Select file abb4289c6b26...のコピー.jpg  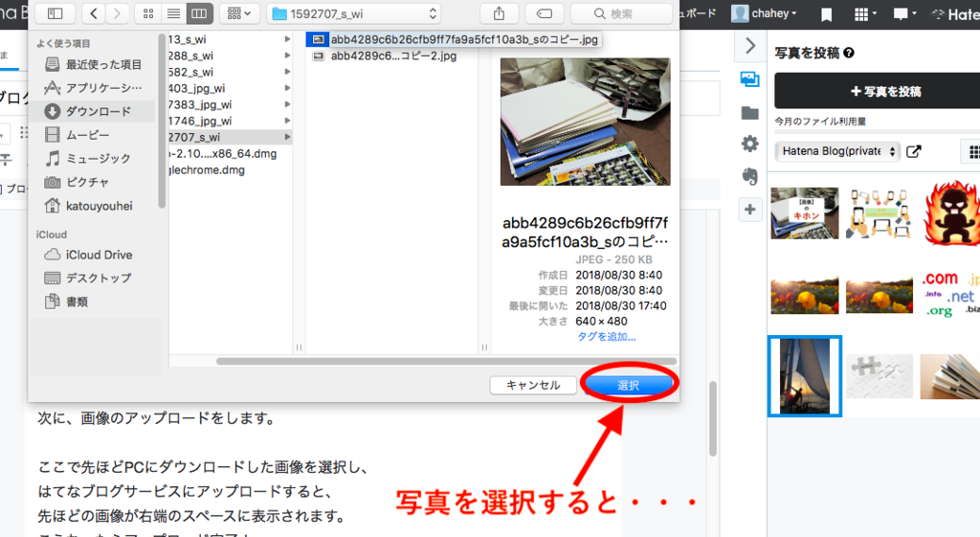click(453, 39)
